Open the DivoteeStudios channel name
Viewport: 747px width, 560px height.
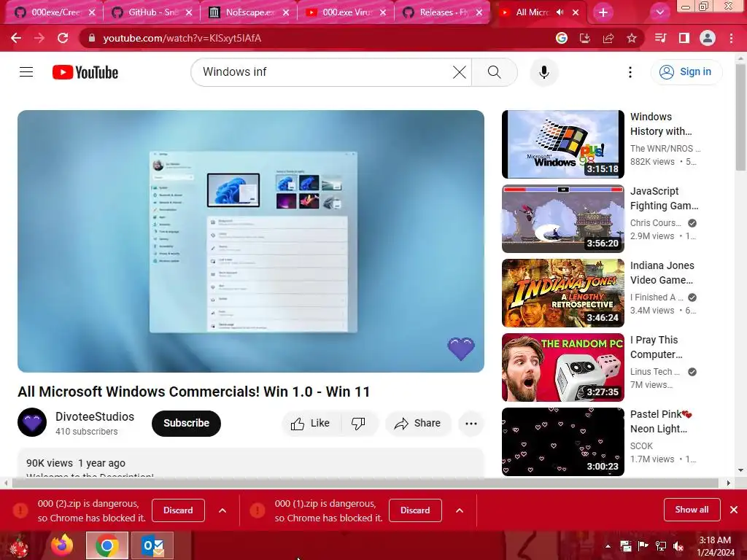click(95, 416)
